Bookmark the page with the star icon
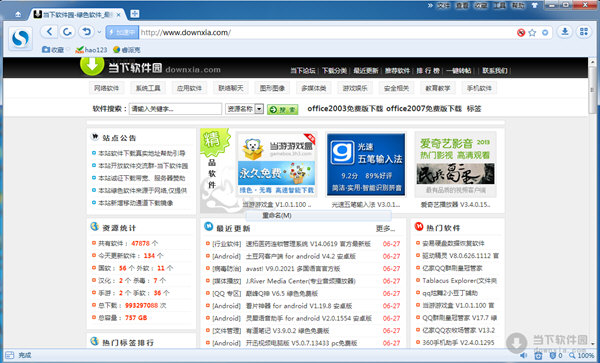Image resolution: width=600 pixels, height=363 pixels. point(532,33)
